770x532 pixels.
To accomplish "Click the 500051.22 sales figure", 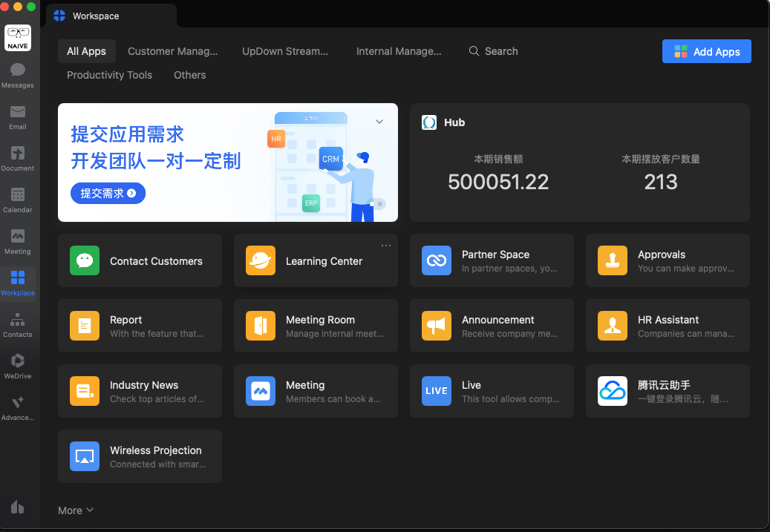I will click(498, 182).
